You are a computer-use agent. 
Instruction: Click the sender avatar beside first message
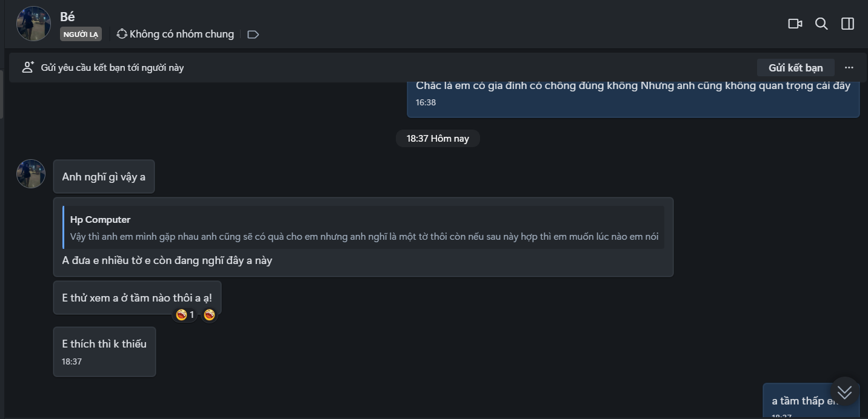tap(31, 174)
